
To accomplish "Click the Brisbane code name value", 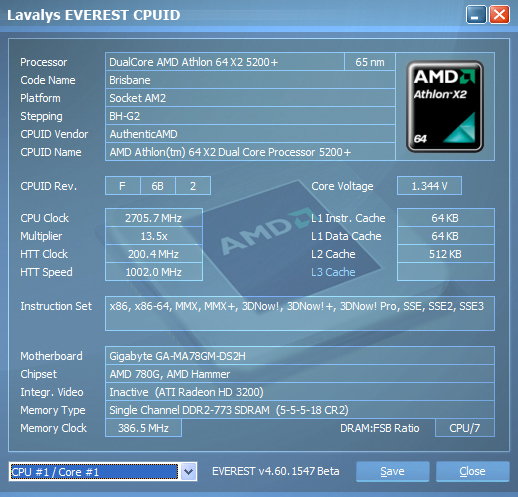I will (x=250, y=80).
